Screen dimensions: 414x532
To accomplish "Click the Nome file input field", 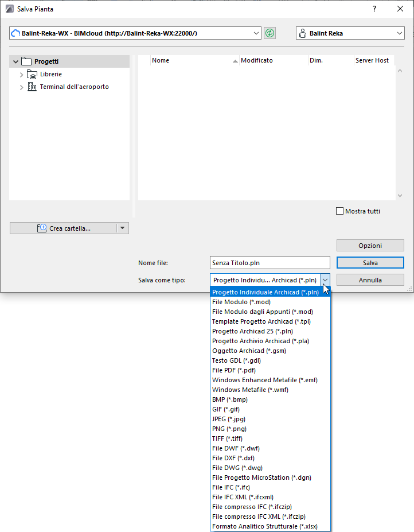I will point(270,263).
